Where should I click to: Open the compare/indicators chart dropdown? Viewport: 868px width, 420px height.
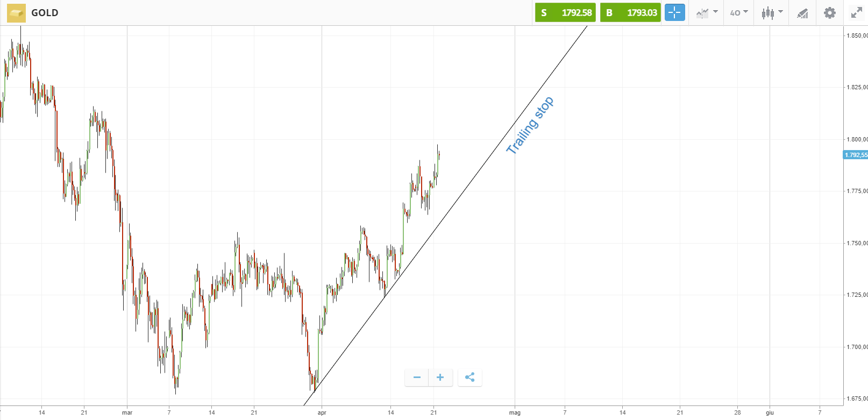707,12
